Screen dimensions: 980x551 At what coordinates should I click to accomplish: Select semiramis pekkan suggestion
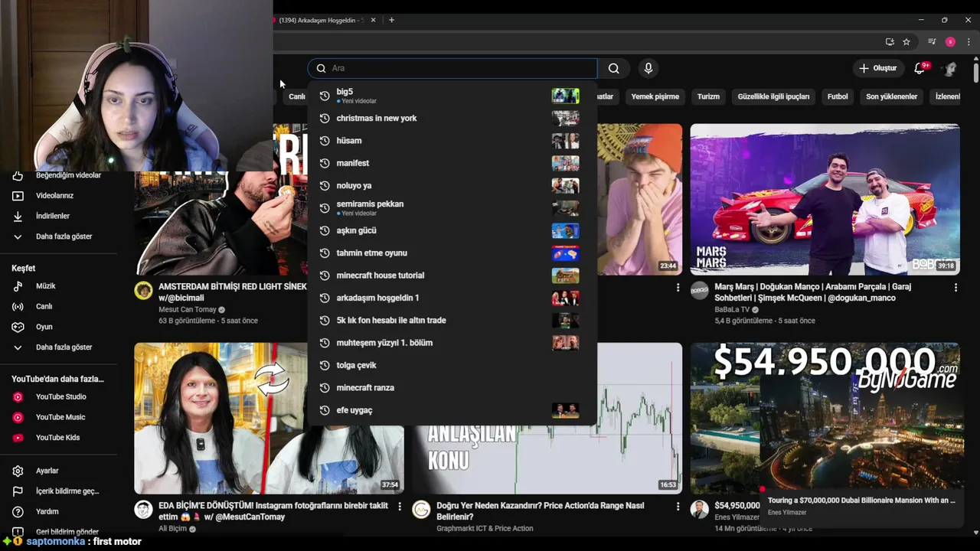click(x=452, y=208)
